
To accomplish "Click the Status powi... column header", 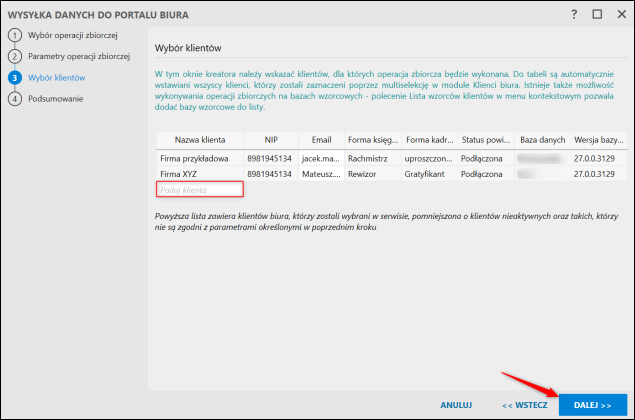I will [x=486, y=140].
